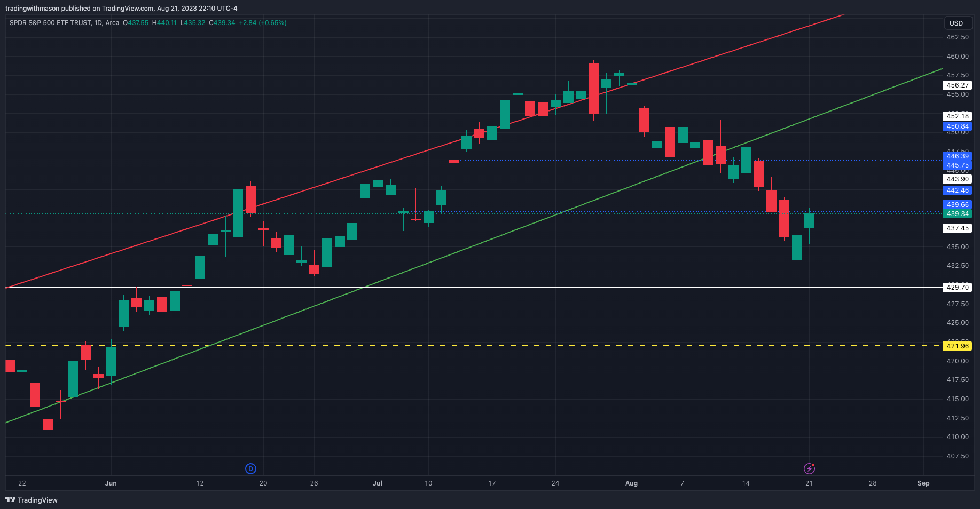Select the 429.70 price level label

(958, 288)
